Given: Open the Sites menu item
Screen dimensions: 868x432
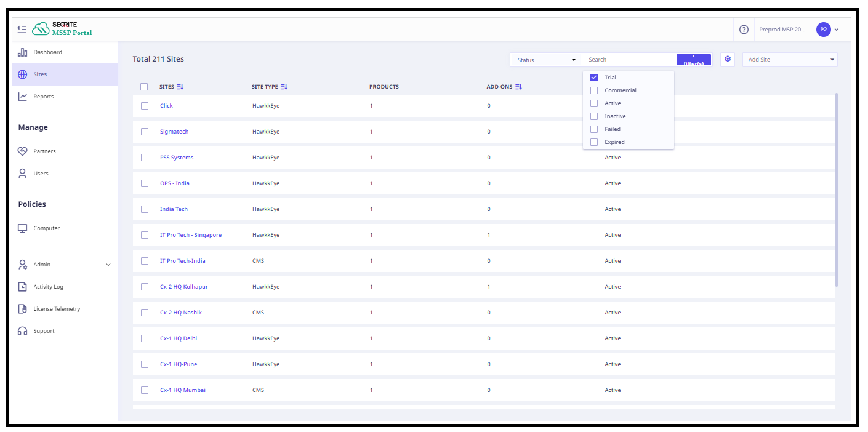Looking at the screenshot, I should (x=65, y=74).
